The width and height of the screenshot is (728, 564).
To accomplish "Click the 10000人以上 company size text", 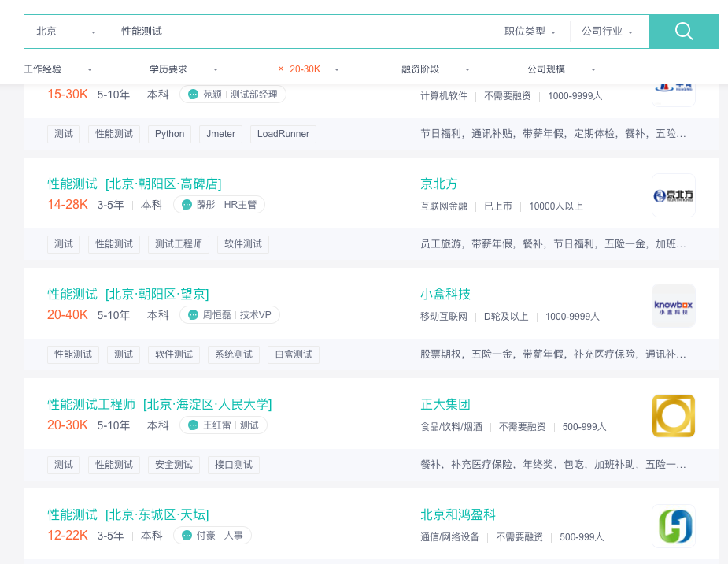I will click(556, 206).
